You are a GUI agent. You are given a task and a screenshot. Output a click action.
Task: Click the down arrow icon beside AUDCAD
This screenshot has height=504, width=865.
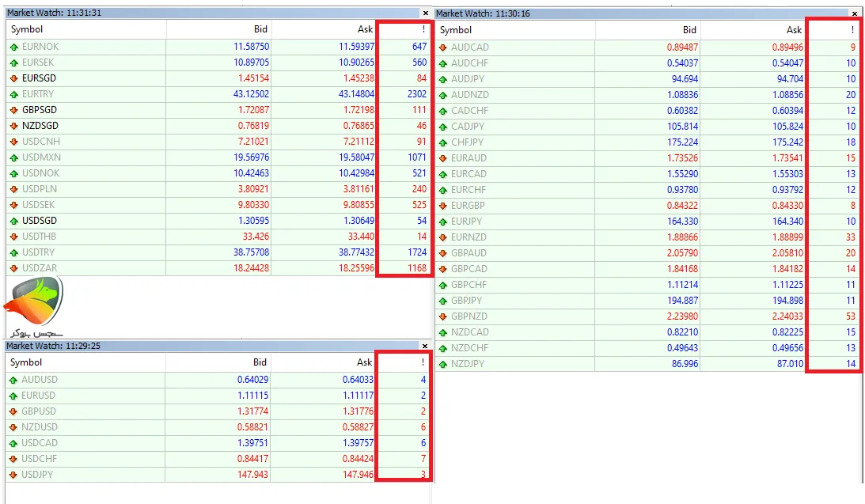coord(442,47)
